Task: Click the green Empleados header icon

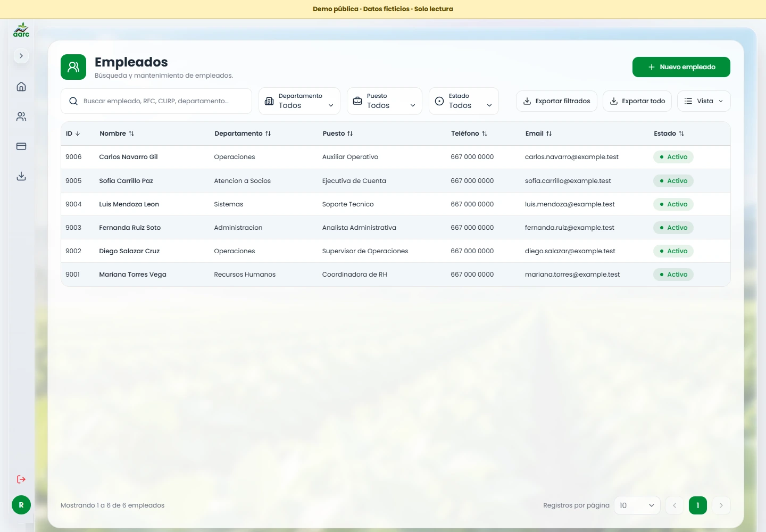Action: click(73, 67)
